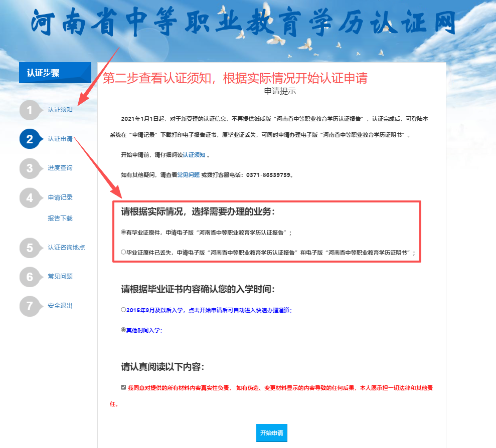This screenshot has width=496, height=448.
Task: Open the 认证须知 link in the paragraph
Action: point(194,155)
